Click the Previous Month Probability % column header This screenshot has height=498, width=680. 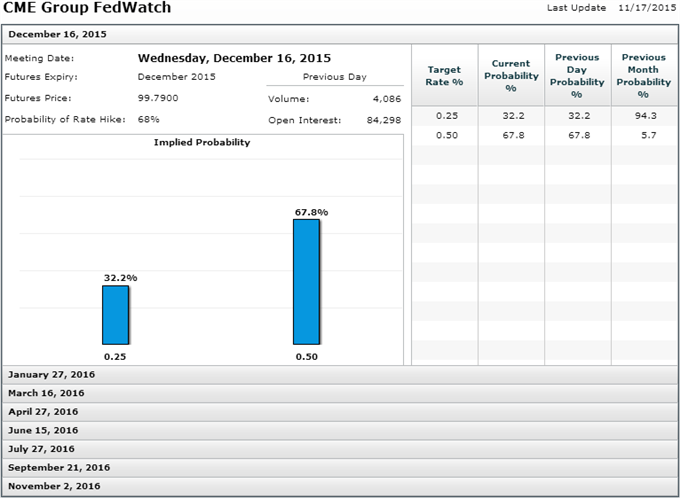(644, 75)
